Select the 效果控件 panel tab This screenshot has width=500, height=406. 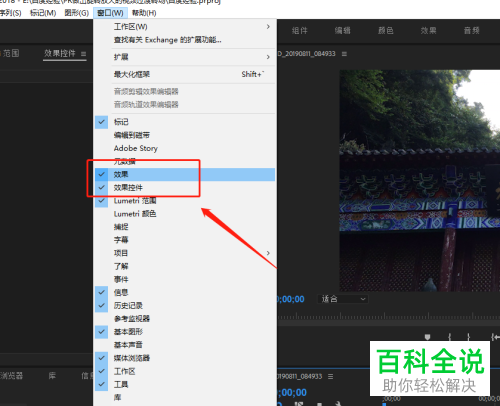coord(60,53)
